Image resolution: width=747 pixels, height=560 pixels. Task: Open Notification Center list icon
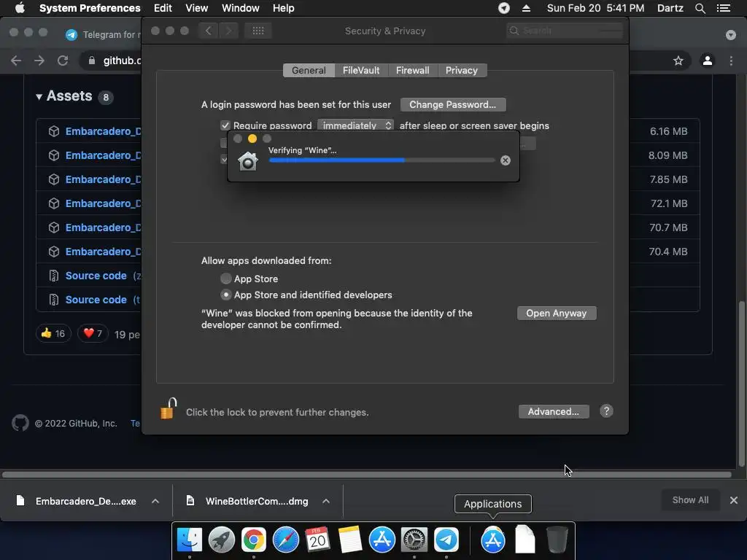point(724,8)
